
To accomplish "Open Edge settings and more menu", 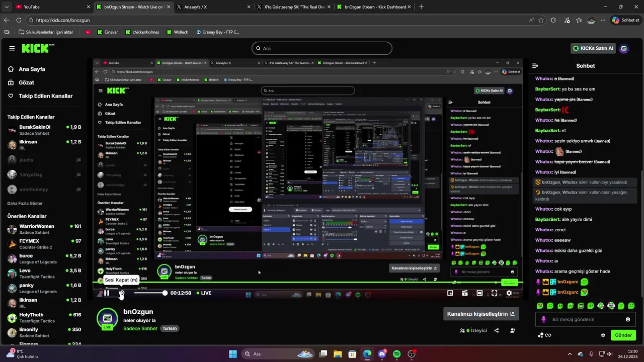I will (603, 20).
